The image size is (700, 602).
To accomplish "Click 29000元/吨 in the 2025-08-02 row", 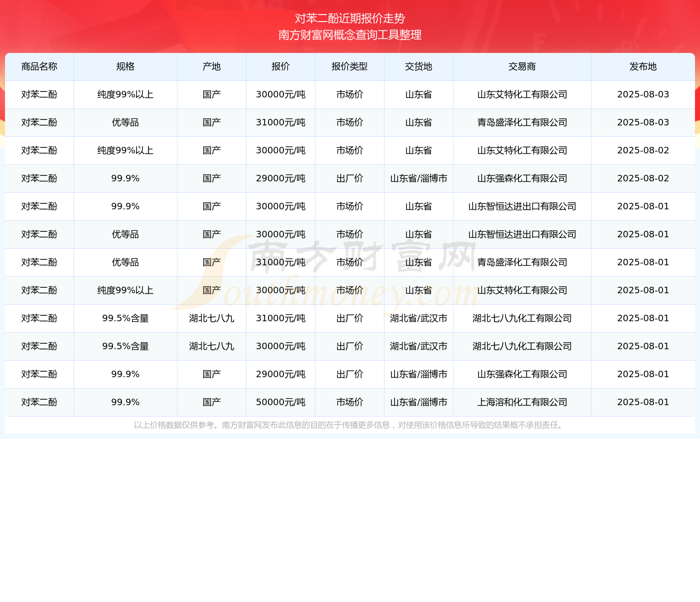I will click(x=280, y=178).
